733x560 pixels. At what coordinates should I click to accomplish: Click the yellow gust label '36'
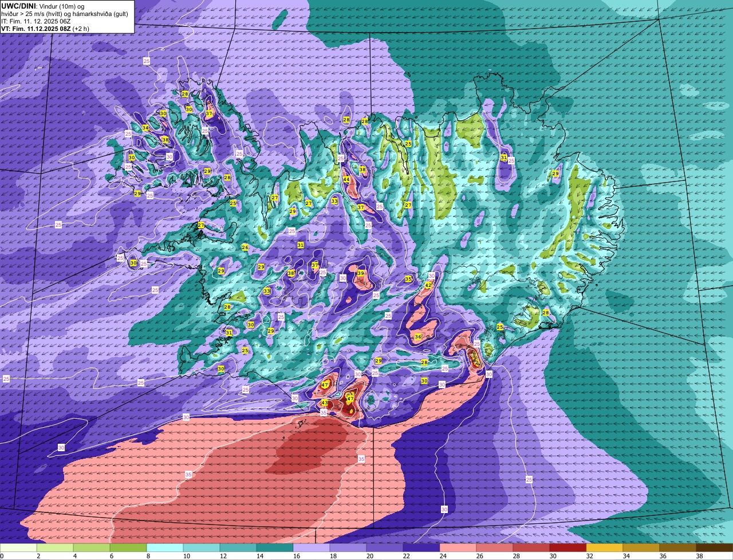tap(418, 337)
